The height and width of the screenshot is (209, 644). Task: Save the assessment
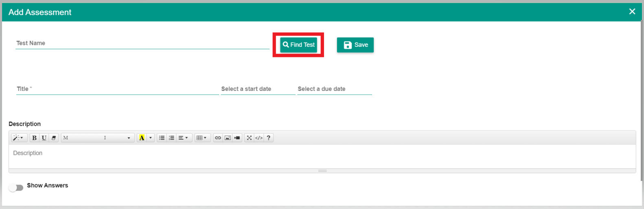coord(355,45)
